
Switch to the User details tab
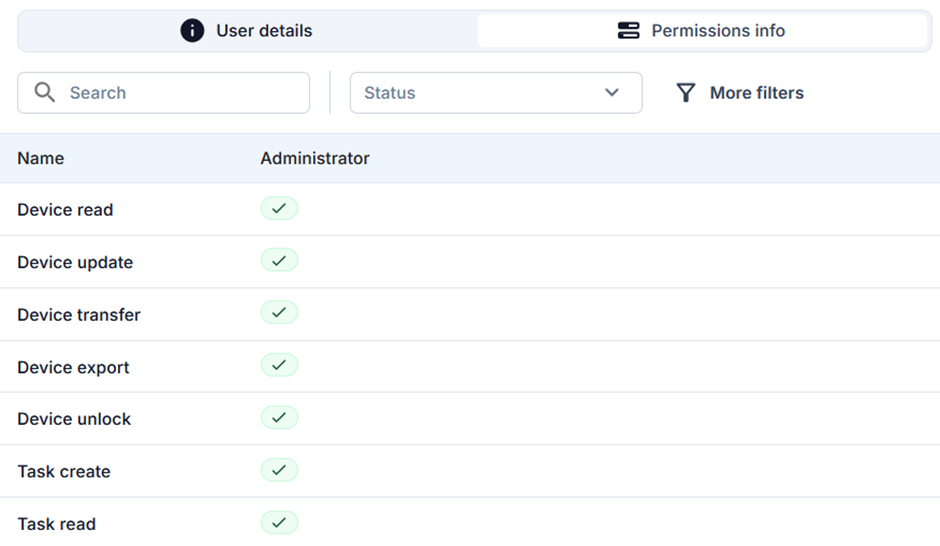[247, 31]
